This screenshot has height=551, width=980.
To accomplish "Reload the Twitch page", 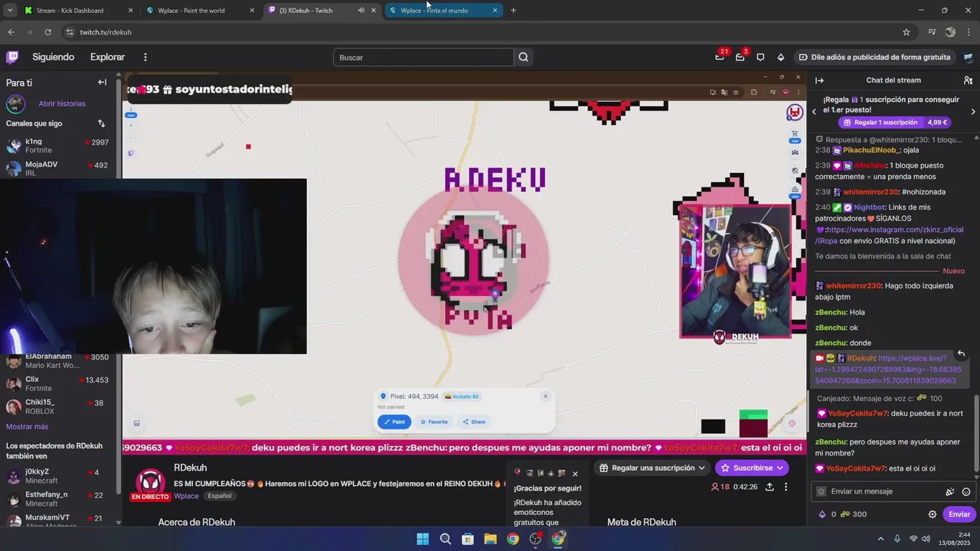I will tap(47, 32).
